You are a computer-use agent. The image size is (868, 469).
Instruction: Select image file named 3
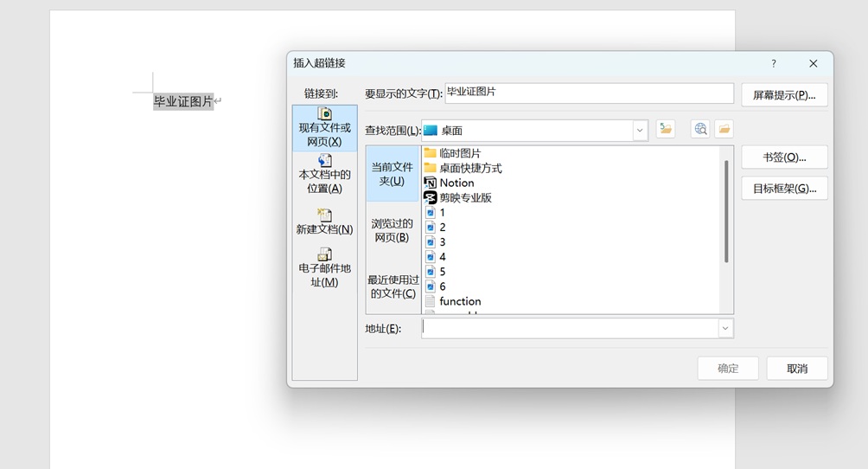(435, 242)
